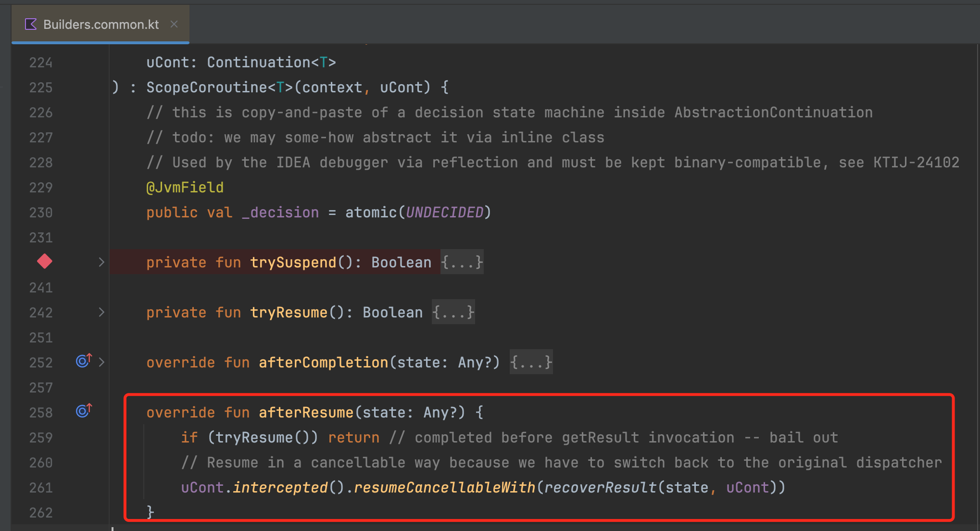The width and height of the screenshot is (980, 531).
Task: Unfold the tryResume {...} placeholder
Action: 453,313
